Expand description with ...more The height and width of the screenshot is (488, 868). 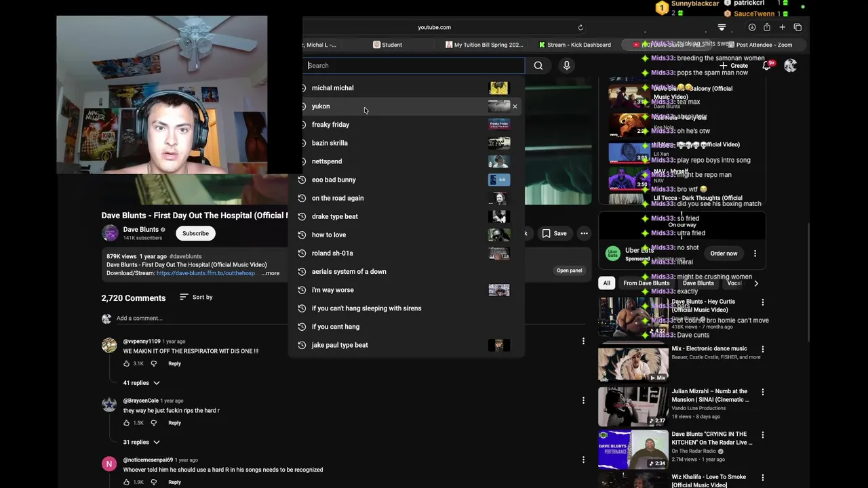(x=270, y=273)
